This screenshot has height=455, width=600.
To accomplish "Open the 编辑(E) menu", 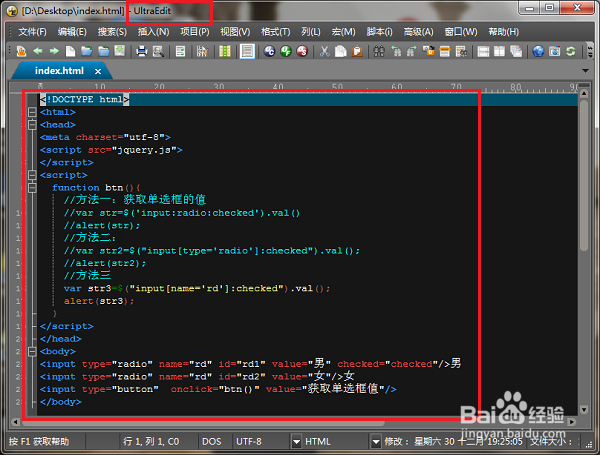I will coord(72,32).
